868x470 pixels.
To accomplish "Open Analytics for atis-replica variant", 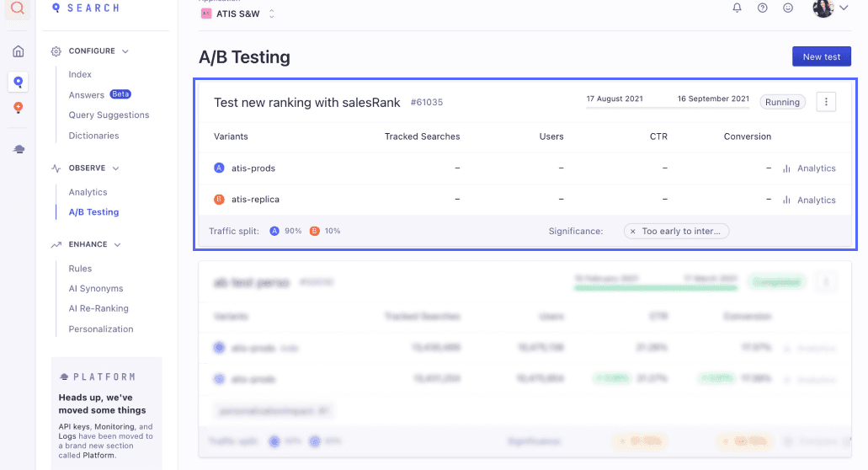I will click(x=817, y=200).
